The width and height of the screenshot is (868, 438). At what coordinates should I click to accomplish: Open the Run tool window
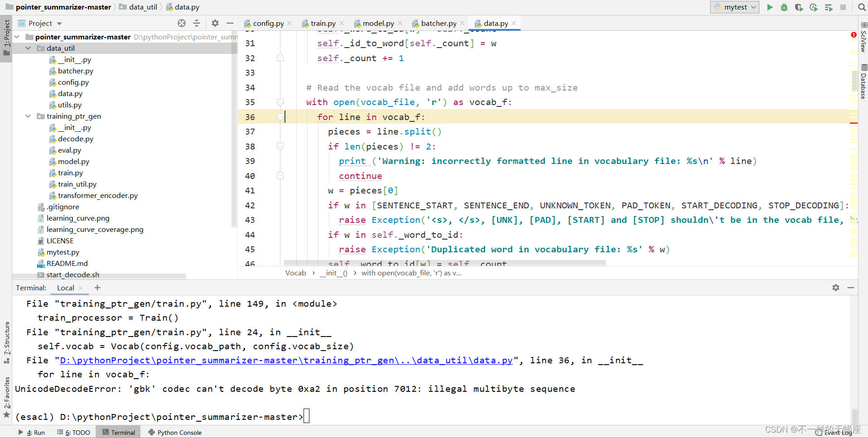point(32,432)
